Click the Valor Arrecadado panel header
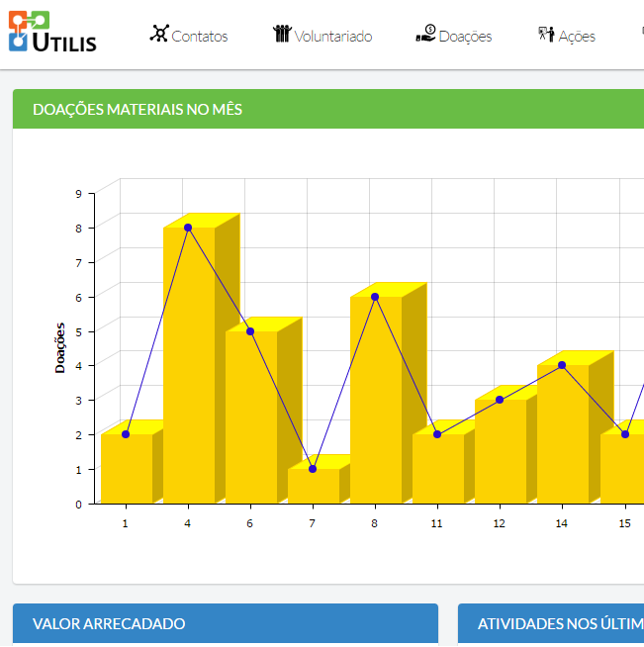Screen dimensions: 644x647 226,623
